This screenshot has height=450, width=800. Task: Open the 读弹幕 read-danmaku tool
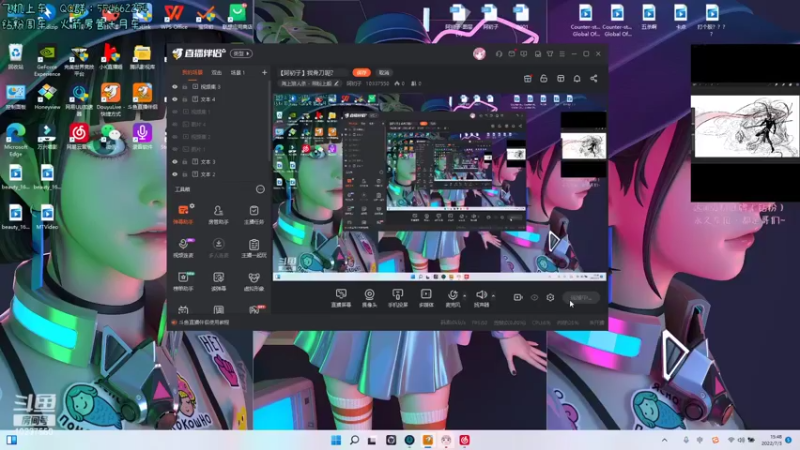click(218, 281)
